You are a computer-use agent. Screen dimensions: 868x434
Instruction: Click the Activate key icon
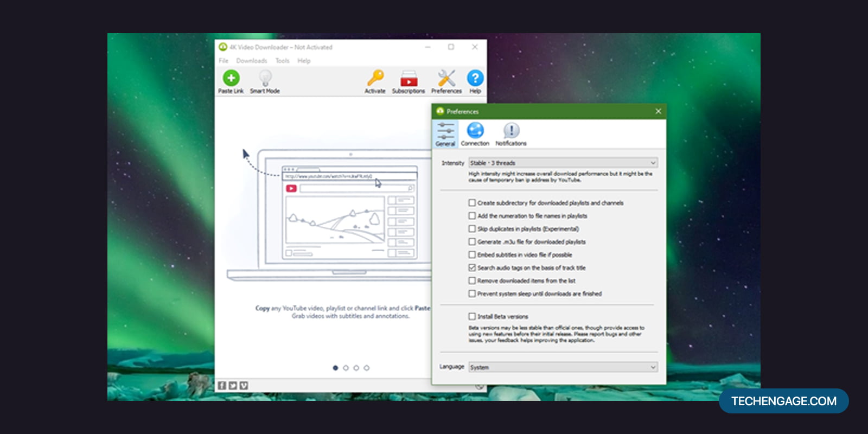[375, 78]
